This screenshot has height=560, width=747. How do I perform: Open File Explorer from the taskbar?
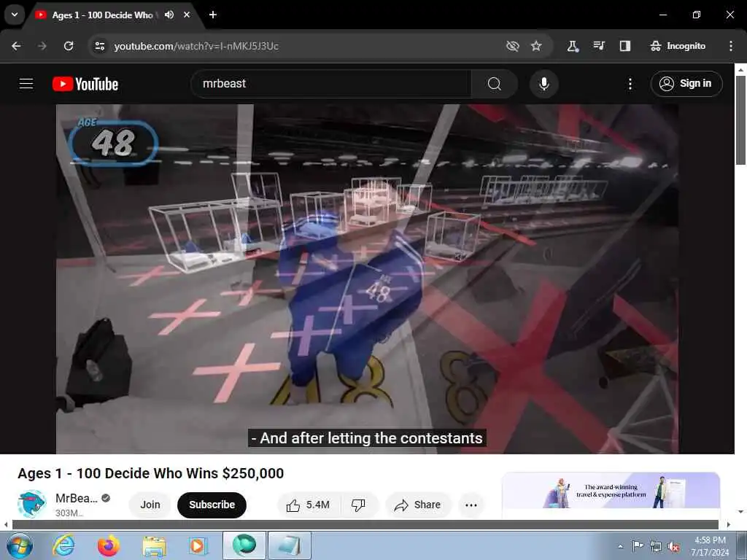tap(154, 545)
